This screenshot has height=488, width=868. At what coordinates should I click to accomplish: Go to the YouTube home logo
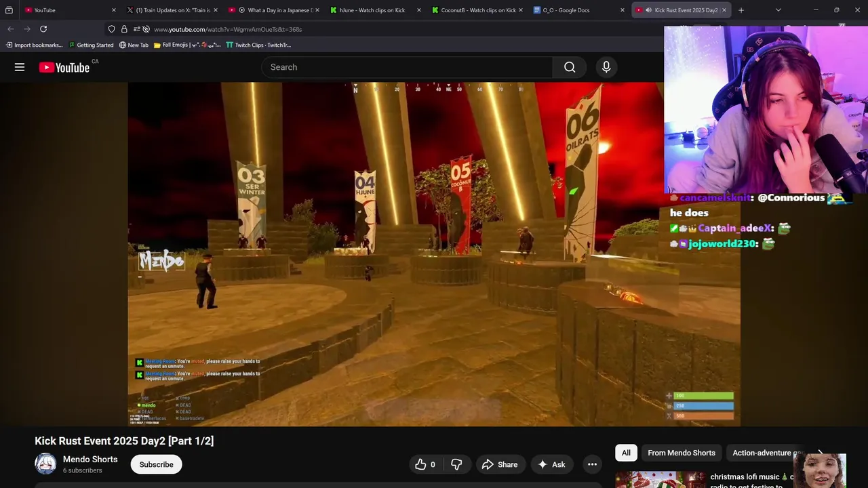click(64, 67)
